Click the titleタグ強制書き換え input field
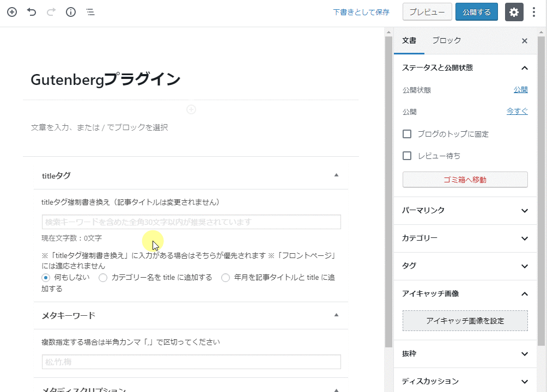The image size is (547, 392). point(191,222)
